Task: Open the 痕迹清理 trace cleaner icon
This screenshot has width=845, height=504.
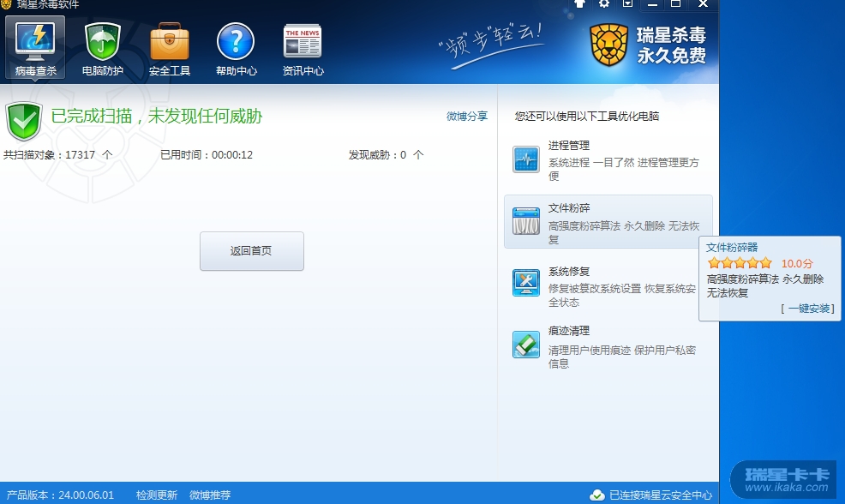Action: coord(526,345)
